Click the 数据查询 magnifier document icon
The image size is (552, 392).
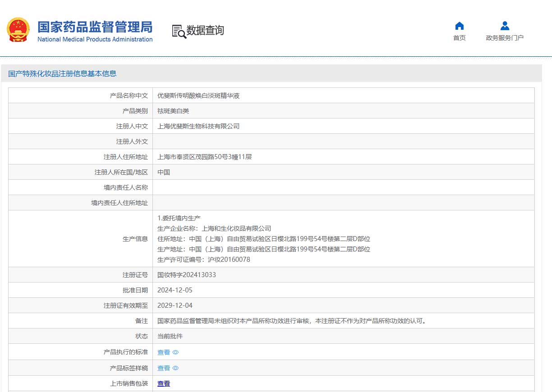tap(179, 31)
